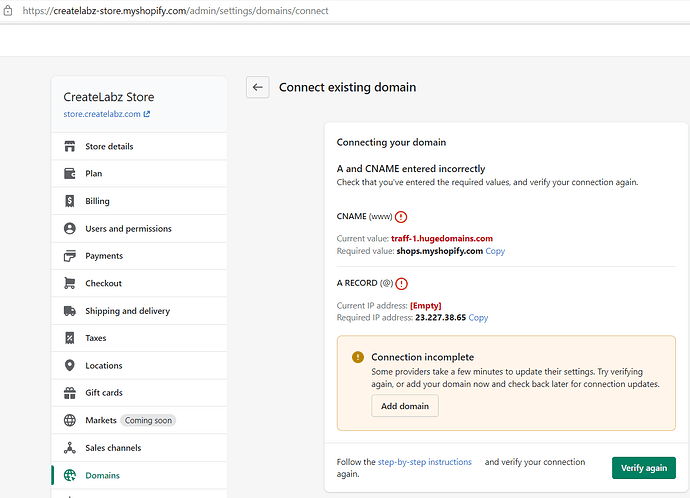
Task: Click the Shipping and delivery truck icon
Action: coord(70,311)
